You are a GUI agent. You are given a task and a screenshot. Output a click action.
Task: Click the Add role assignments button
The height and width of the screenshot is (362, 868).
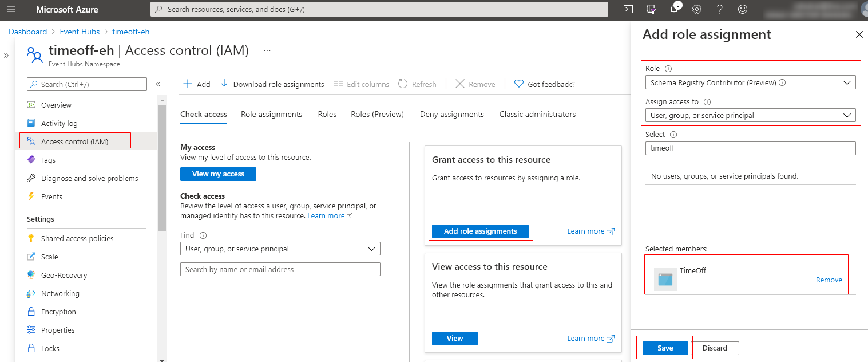(480, 231)
